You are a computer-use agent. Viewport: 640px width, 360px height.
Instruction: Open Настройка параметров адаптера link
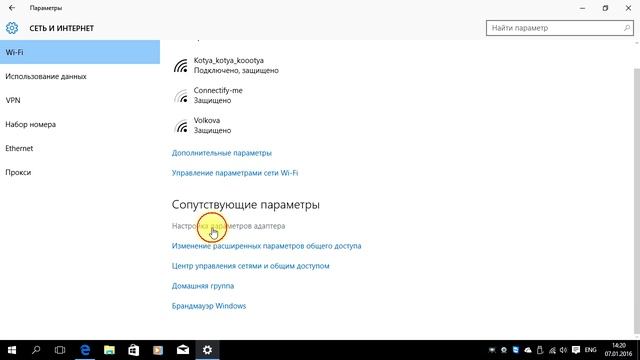click(228, 226)
